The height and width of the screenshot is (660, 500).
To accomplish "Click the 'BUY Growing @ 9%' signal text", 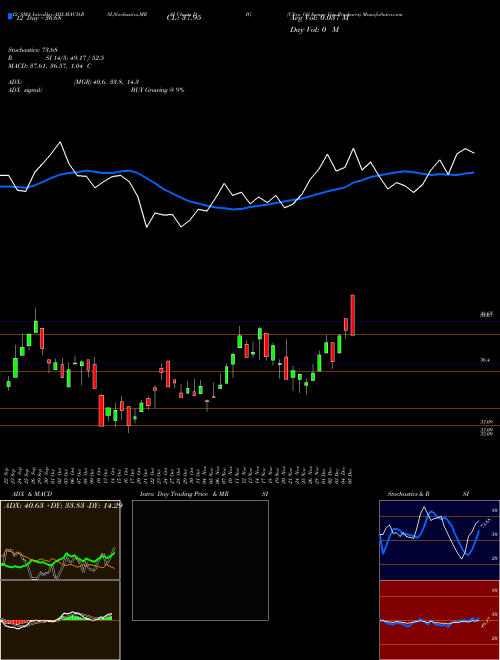I will [x=157, y=90].
